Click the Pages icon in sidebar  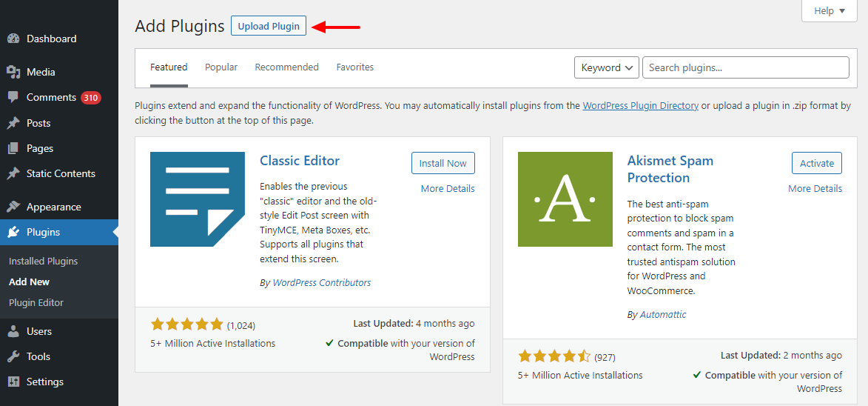[13, 148]
